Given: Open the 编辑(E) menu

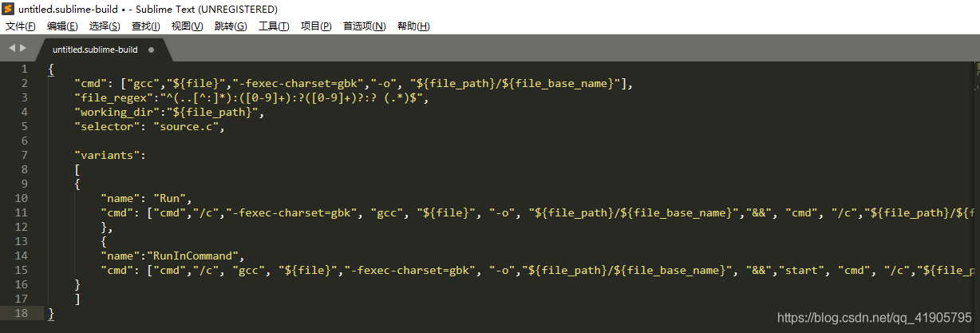Looking at the screenshot, I should pos(62,26).
